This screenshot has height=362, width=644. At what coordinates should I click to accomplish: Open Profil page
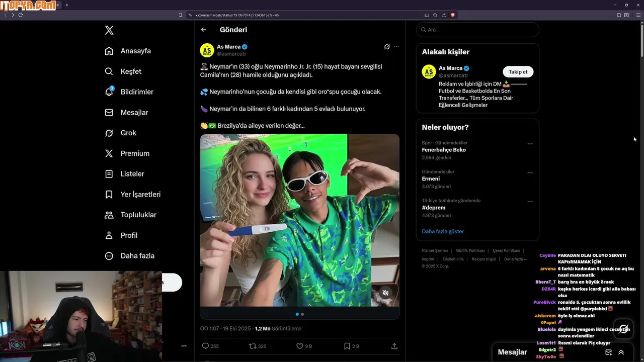(121, 235)
